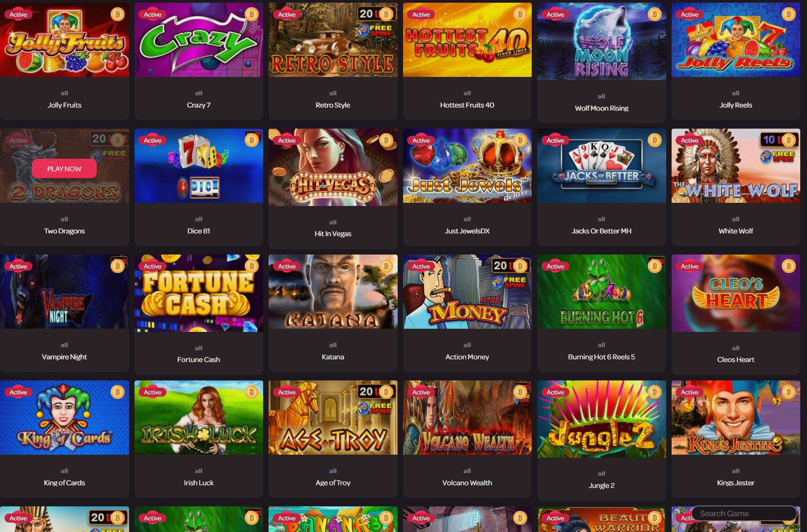The width and height of the screenshot is (807, 532).
Task: Click the Active badge on Fortune Cash
Action: [x=152, y=266]
